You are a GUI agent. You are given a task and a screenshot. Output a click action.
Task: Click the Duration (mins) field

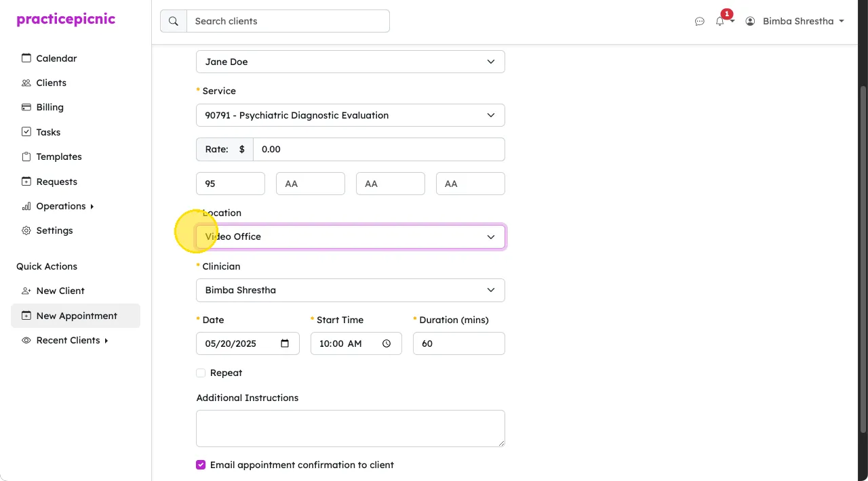coord(459,343)
